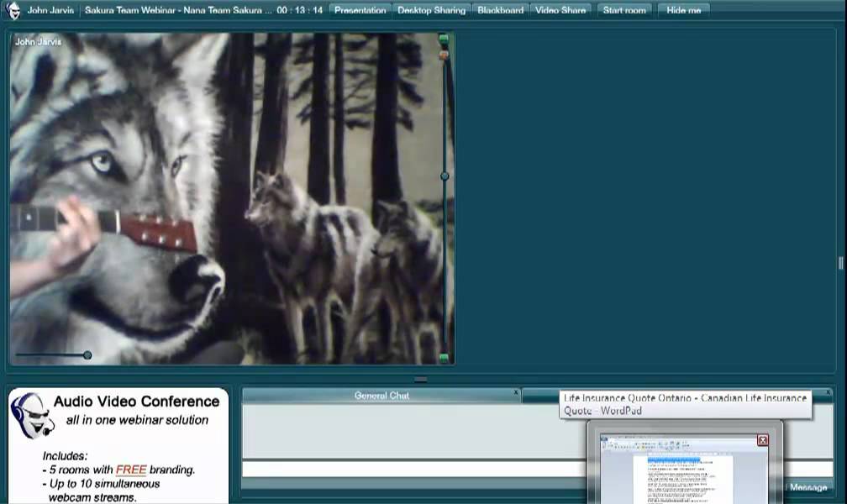Click the Audio Video Conference ad banner
The image size is (847, 504).
coord(118,446)
